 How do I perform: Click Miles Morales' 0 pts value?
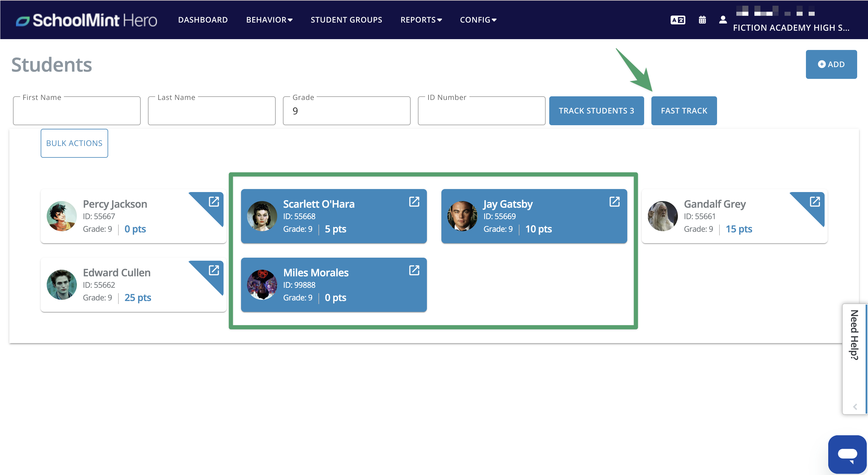point(335,298)
